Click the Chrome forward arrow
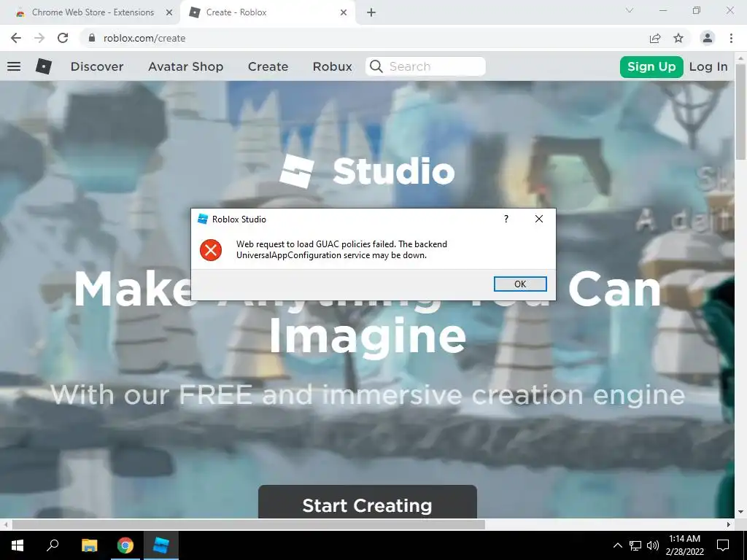The image size is (747, 560). (39, 38)
